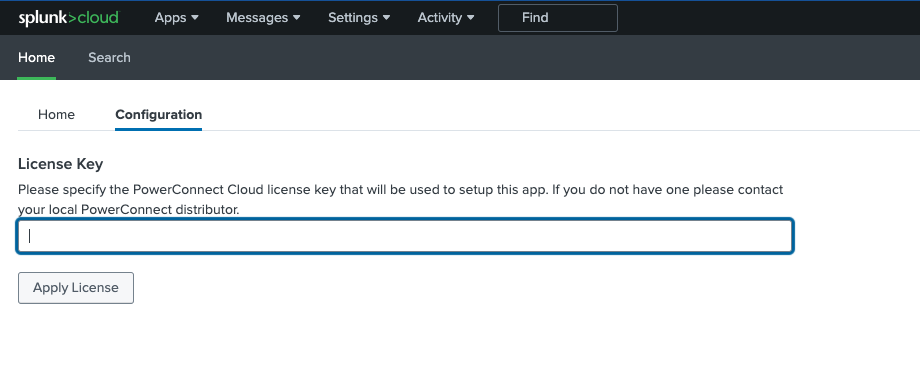Switch to the Home tab beside Configuration
The height and width of the screenshot is (372, 920).
56,114
